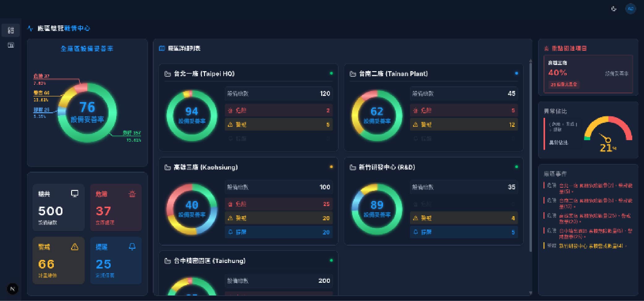The height and width of the screenshot is (301, 644).
Task: Click the siren icon in the 37 danger card
Action: (x=132, y=194)
